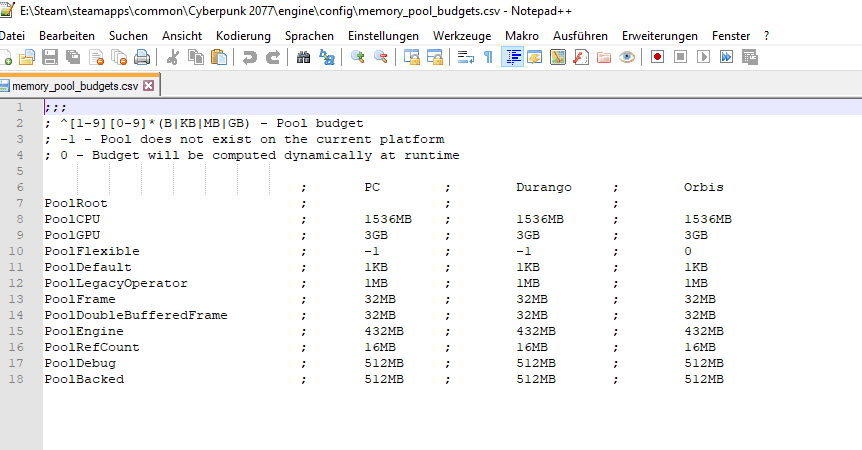The width and height of the screenshot is (862, 450).
Task: Click line number 18 in the margin
Action: click(x=16, y=379)
